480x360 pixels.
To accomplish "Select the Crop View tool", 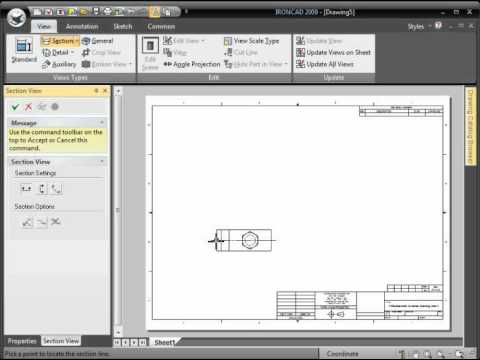I will tap(101, 52).
